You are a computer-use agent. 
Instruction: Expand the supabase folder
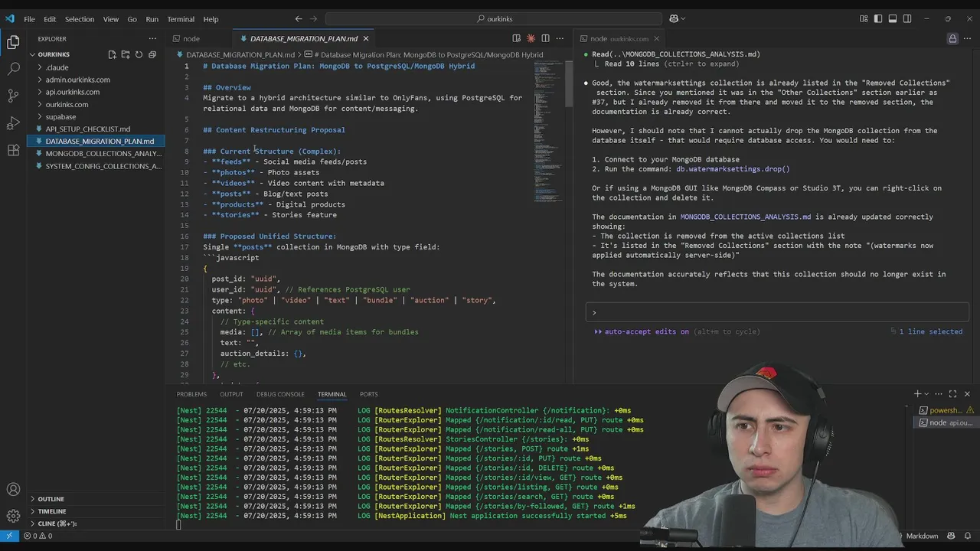click(x=96, y=116)
